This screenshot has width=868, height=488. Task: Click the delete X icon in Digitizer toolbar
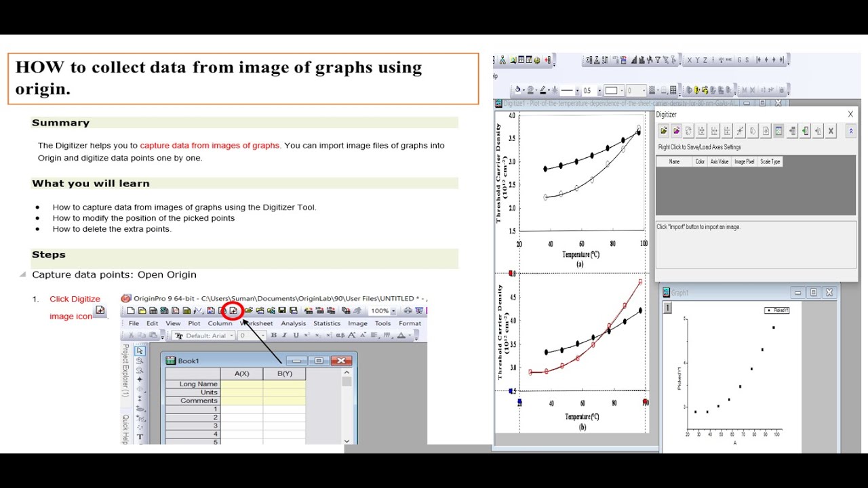831,131
